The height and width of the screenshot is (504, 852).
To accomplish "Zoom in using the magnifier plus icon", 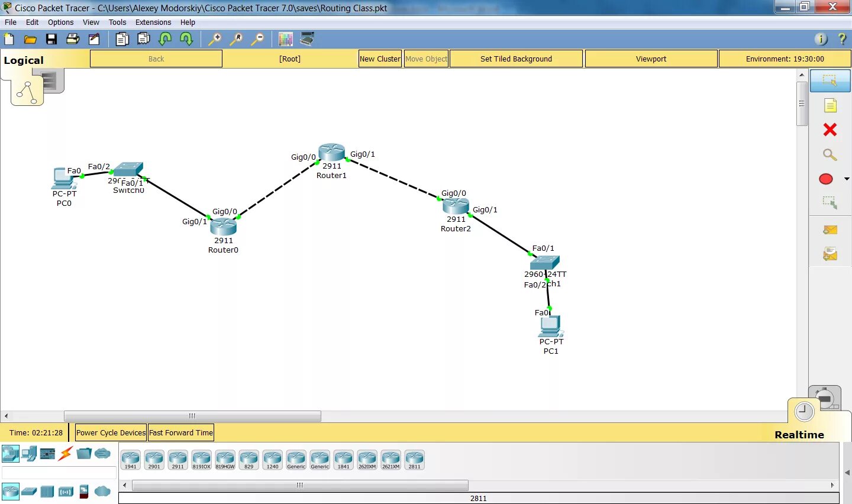I will click(x=215, y=40).
